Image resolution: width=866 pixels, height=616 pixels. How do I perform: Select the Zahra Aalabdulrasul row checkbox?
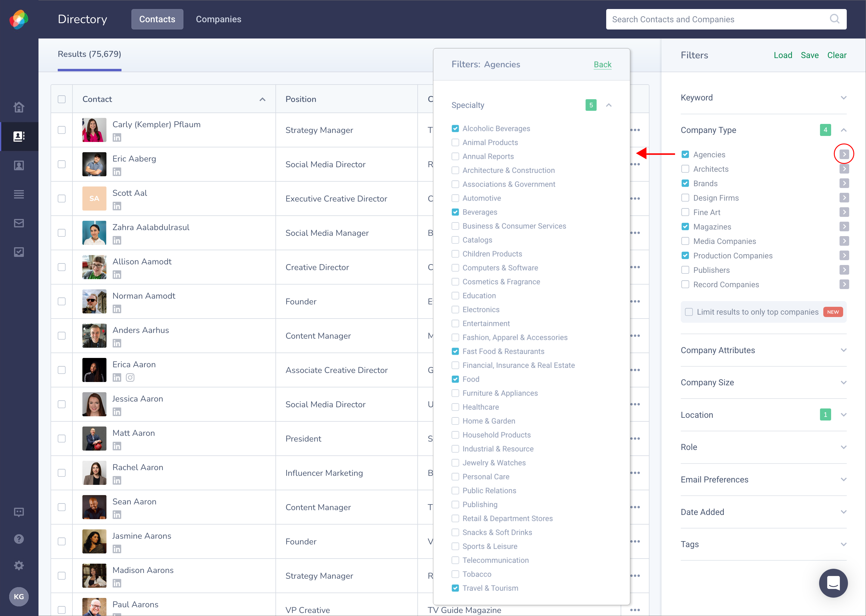click(62, 233)
